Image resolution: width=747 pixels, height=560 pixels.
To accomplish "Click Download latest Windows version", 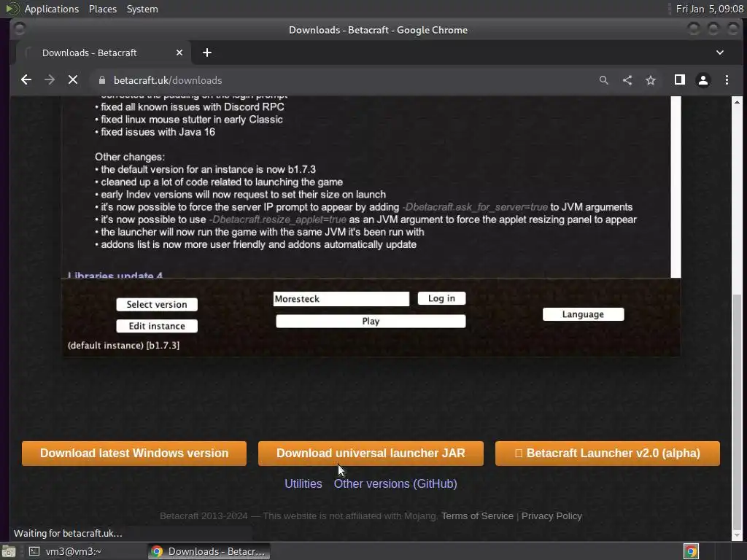I will pos(134,453).
